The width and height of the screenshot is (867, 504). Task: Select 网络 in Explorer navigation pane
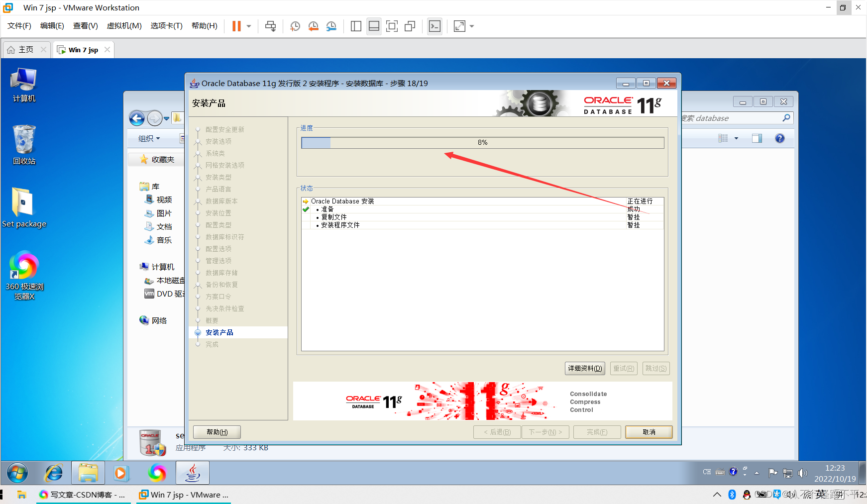click(x=153, y=320)
